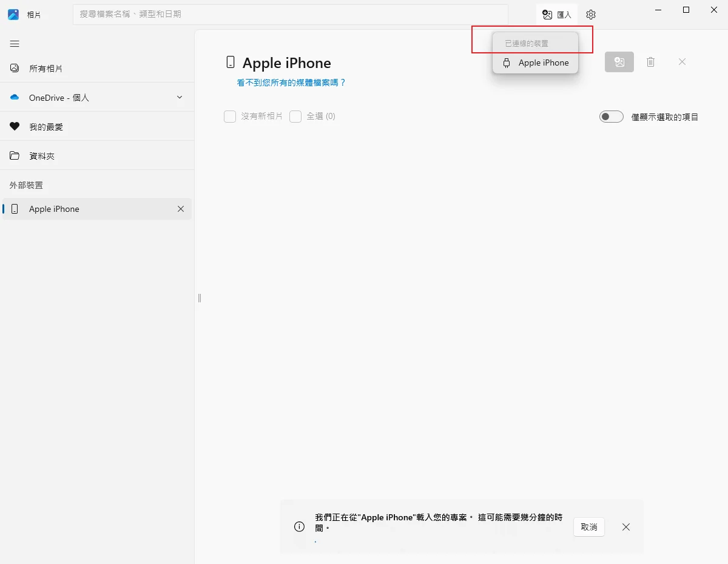728x564 pixels.
Task: Select Apple iPhone under 外部裝置
Action: click(54, 209)
